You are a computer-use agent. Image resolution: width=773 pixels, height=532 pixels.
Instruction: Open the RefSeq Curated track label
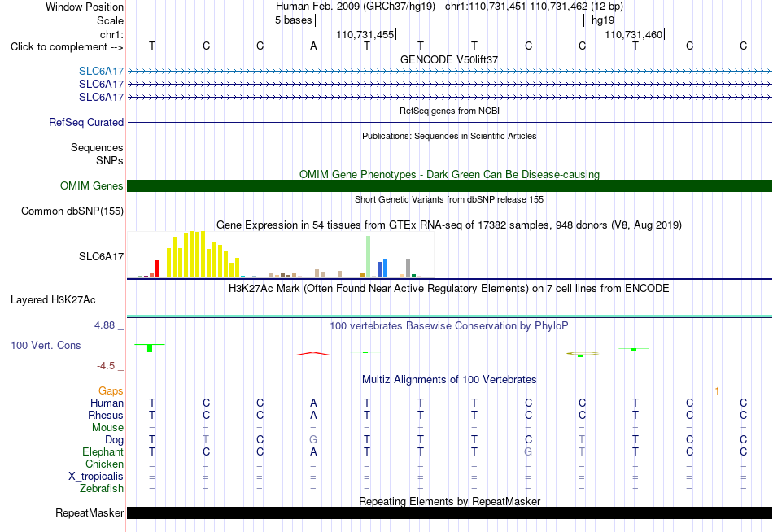86,122
